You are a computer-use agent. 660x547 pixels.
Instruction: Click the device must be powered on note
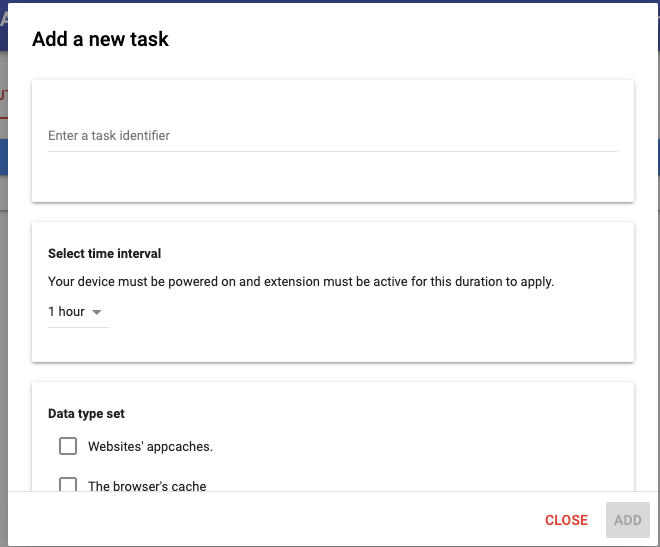300,282
